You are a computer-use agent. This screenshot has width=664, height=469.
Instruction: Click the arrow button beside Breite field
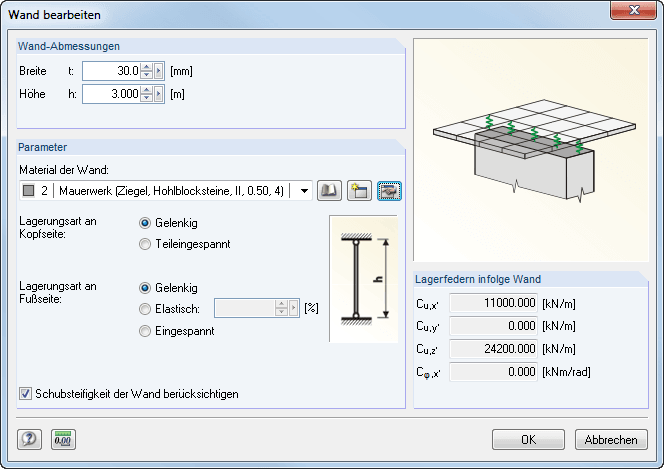coord(158,71)
